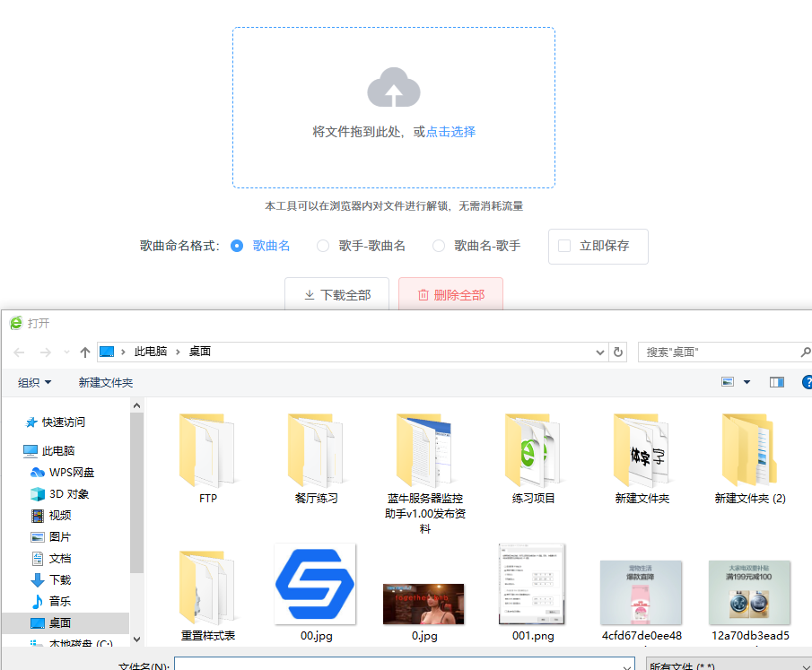Toggle the preview pane icon
Image resolution: width=812 pixels, height=670 pixels.
tap(777, 382)
